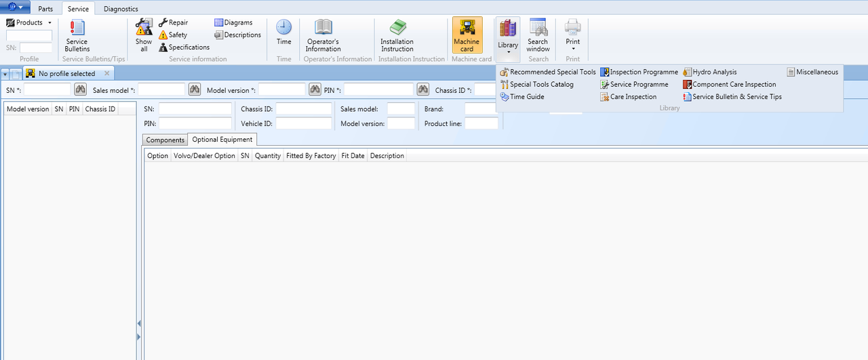Image resolution: width=868 pixels, height=360 pixels.
Task: Sort by Option column header
Action: (158, 155)
